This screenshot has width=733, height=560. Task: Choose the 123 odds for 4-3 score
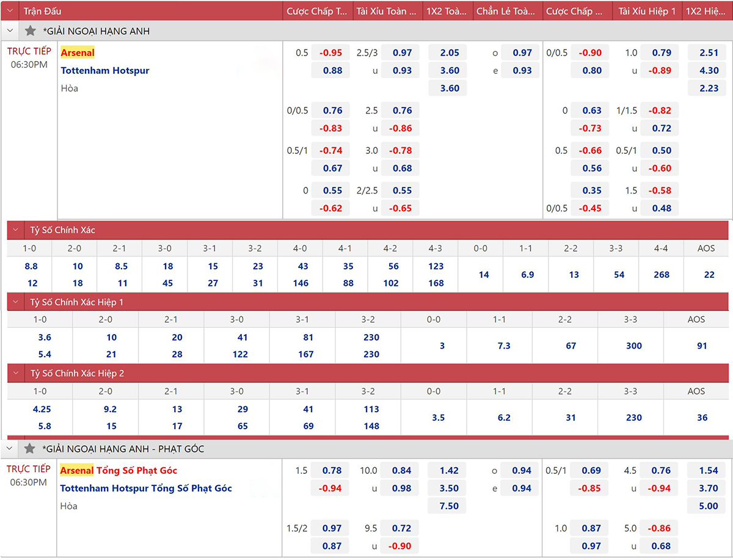coord(436,266)
